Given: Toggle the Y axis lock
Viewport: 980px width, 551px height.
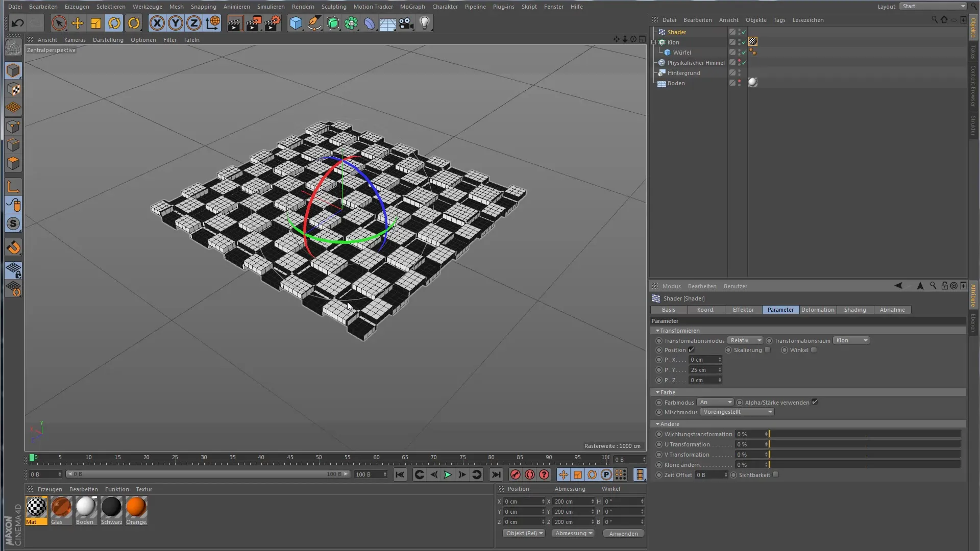Looking at the screenshot, I should [x=176, y=23].
